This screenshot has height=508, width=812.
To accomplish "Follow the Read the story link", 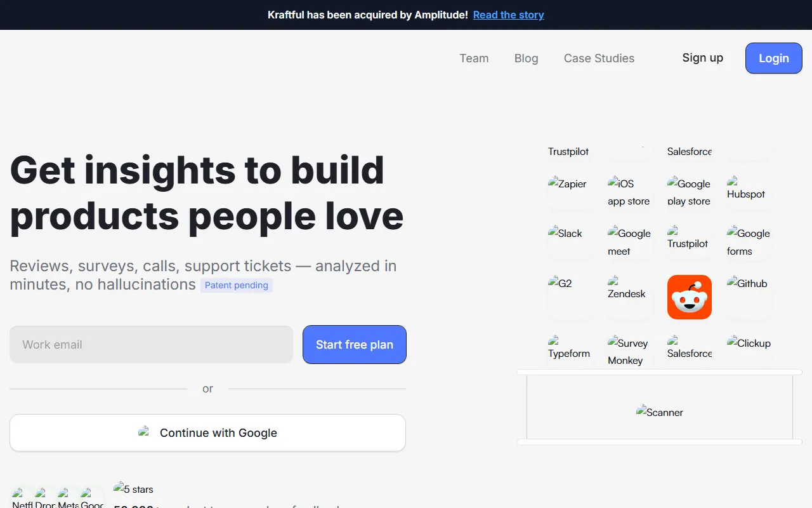I will point(508,15).
